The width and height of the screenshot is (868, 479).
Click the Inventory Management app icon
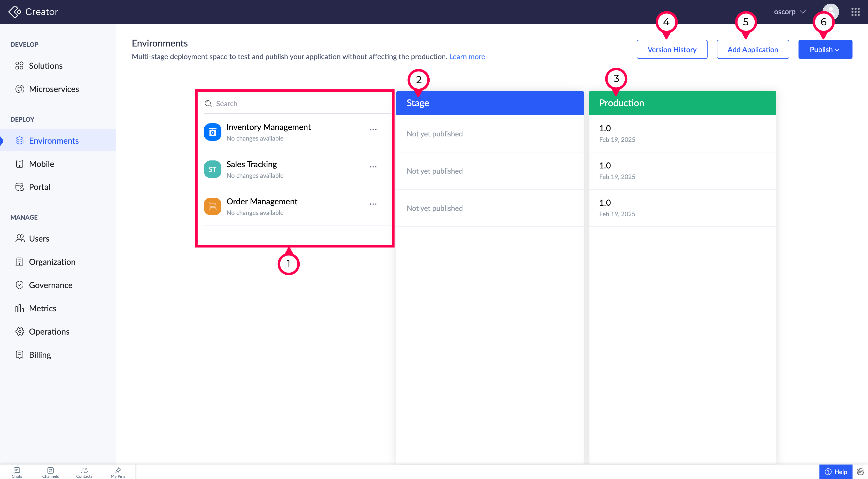coord(212,132)
